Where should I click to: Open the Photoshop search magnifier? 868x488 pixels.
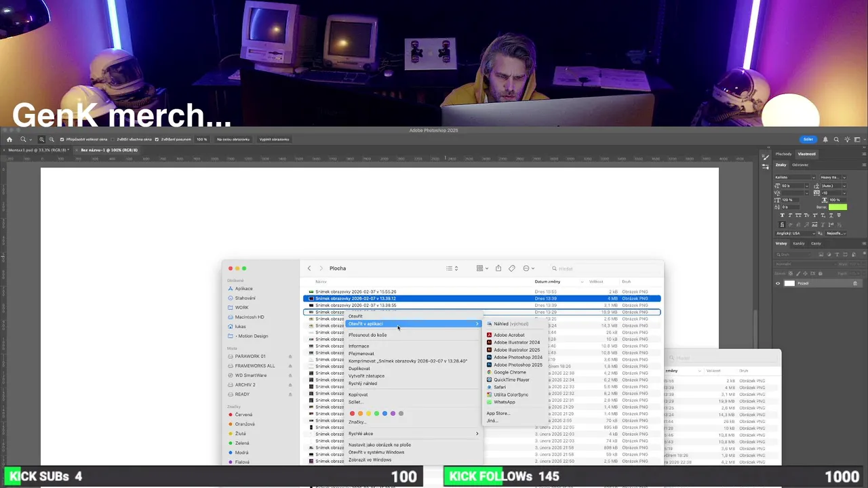pos(836,139)
